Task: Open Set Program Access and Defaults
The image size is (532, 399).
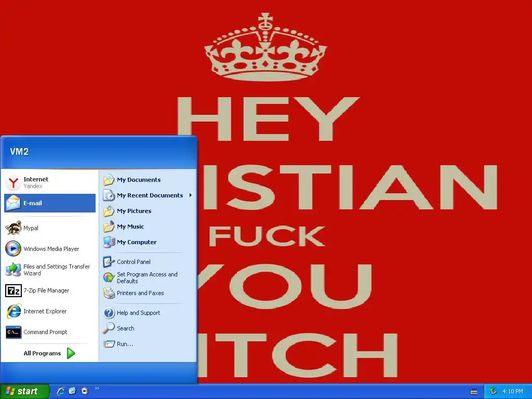Action: [x=148, y=277]
